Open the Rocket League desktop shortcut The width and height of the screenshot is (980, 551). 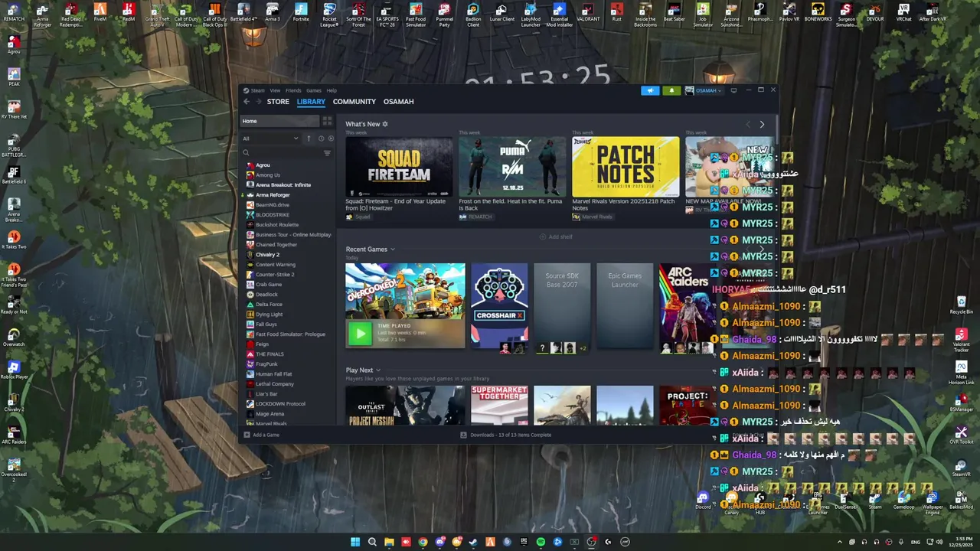point(329,14)
